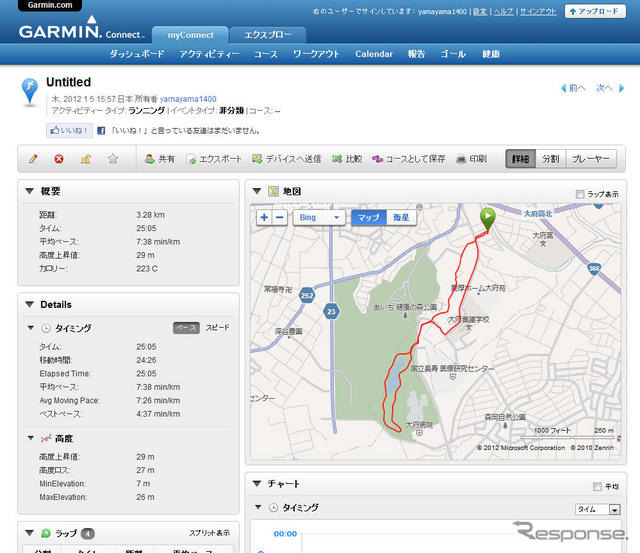The image size is (640, 553).
Task: Click the lap count badge 4
Action: click(x=88, y=533)
